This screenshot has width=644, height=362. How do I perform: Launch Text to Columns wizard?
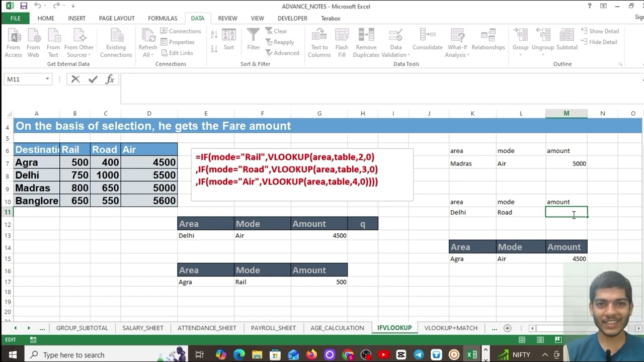[x=319, y=43]
